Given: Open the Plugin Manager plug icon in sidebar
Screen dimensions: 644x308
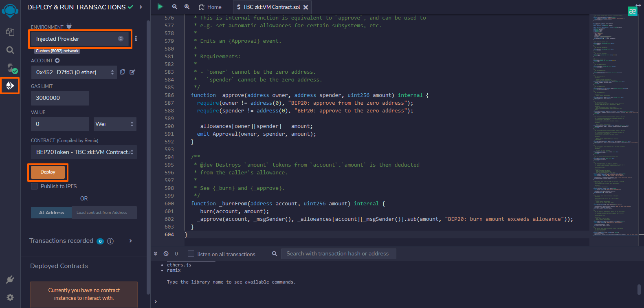Looking at the screenshot, I should click(10, 279).
